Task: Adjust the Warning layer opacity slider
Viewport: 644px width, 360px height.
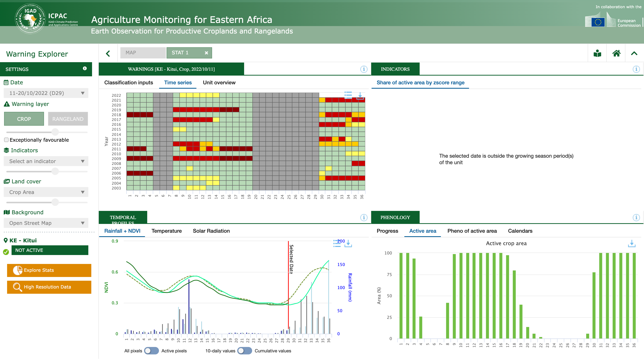Action: [x=55, y=132]
